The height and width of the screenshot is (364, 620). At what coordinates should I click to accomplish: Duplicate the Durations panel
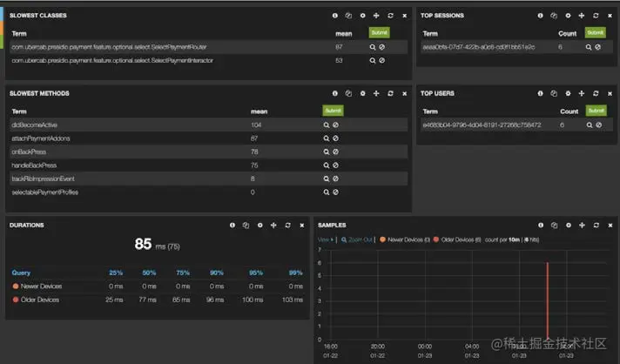246,225
